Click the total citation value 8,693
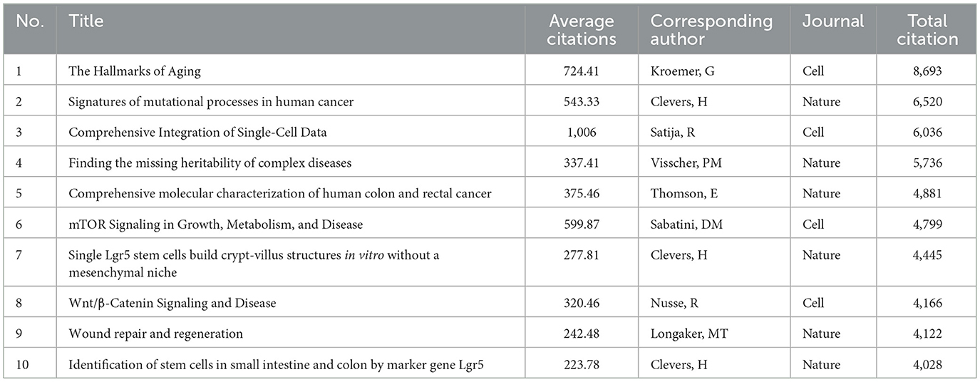980x382 pixels. [x=927, y=71]
